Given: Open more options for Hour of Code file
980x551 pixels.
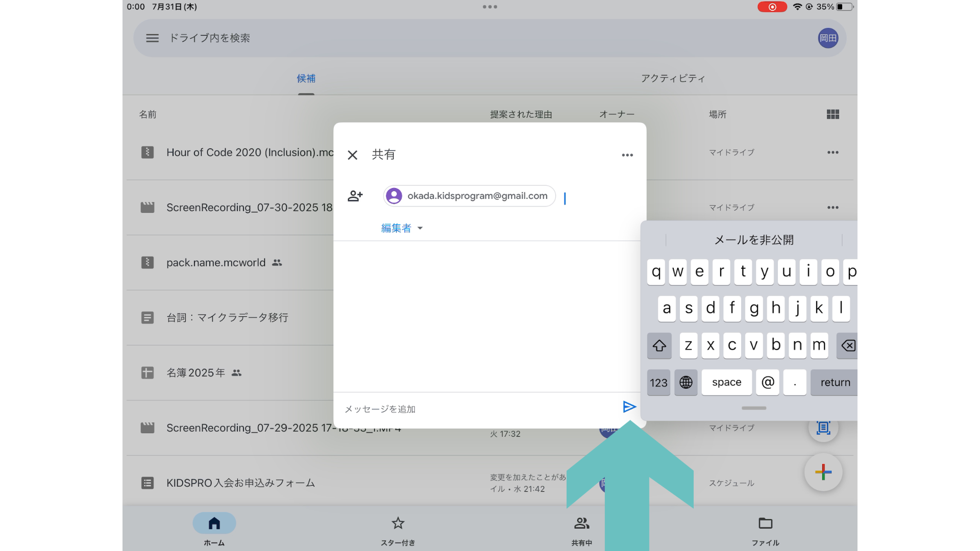Looking at the screenshot, I should 832,153.
